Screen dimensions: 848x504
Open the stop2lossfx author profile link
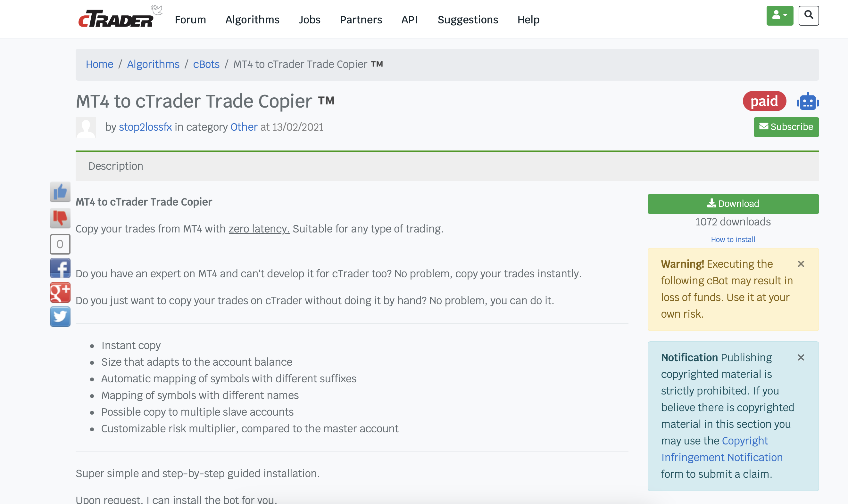(145, 127)
